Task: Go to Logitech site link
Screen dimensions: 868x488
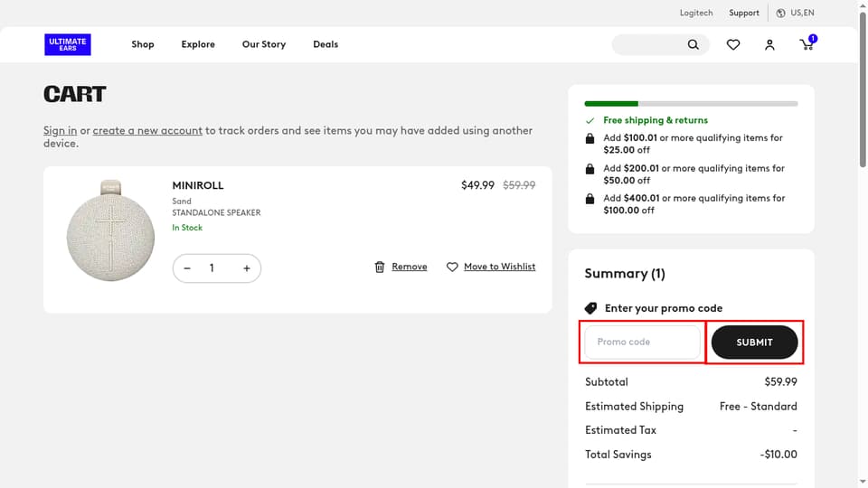Action: coord(696,13)
